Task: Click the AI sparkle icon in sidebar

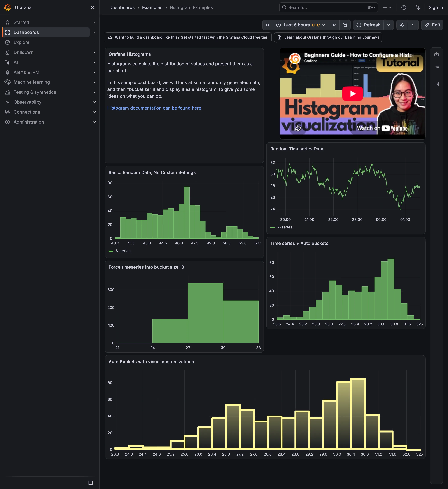Action: [7, 62]
